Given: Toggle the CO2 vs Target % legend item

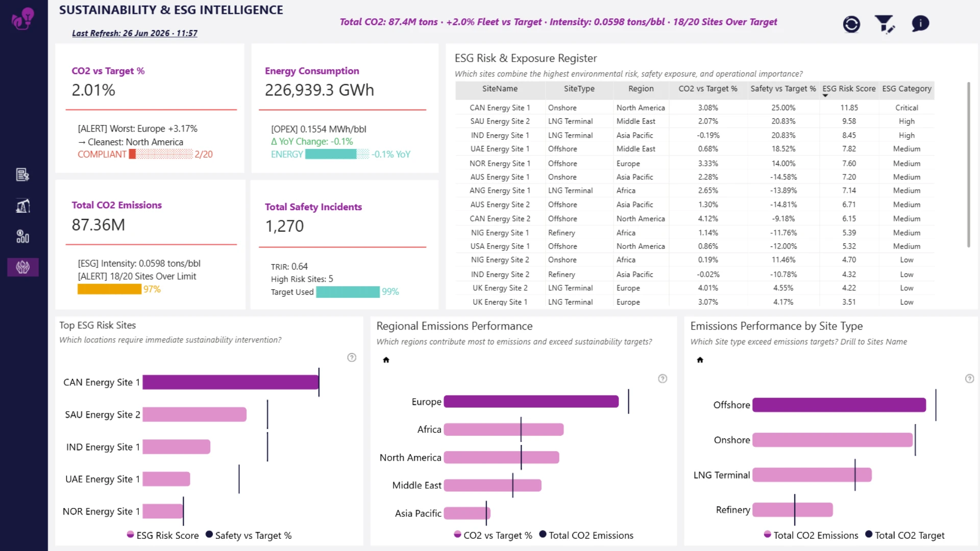Looking at the screenshot, I should click(x=493, y=535).
